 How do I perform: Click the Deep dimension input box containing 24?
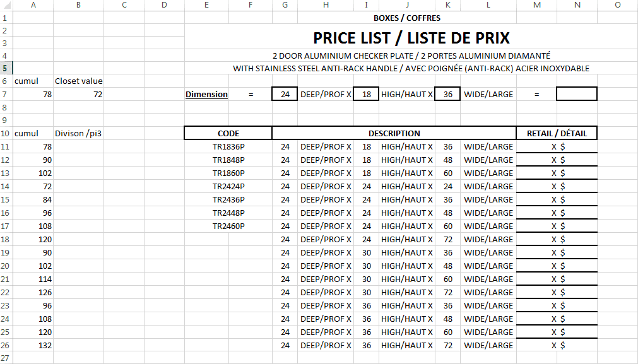tap(285, 94)
